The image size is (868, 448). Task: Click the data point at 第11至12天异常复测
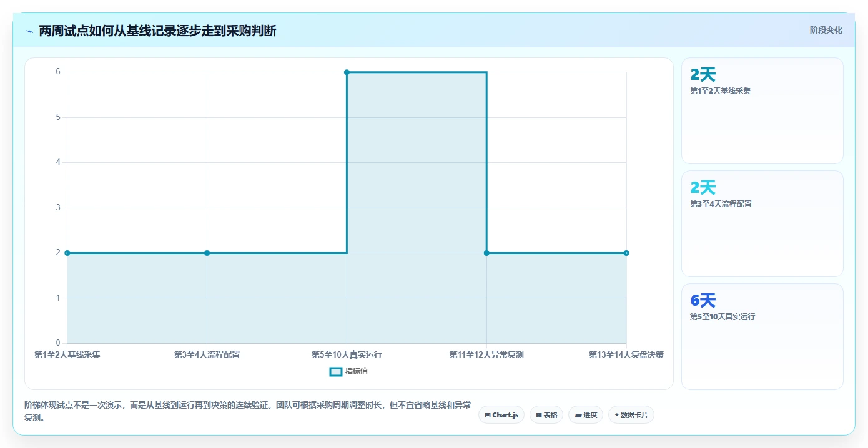(x=486, y=253)
